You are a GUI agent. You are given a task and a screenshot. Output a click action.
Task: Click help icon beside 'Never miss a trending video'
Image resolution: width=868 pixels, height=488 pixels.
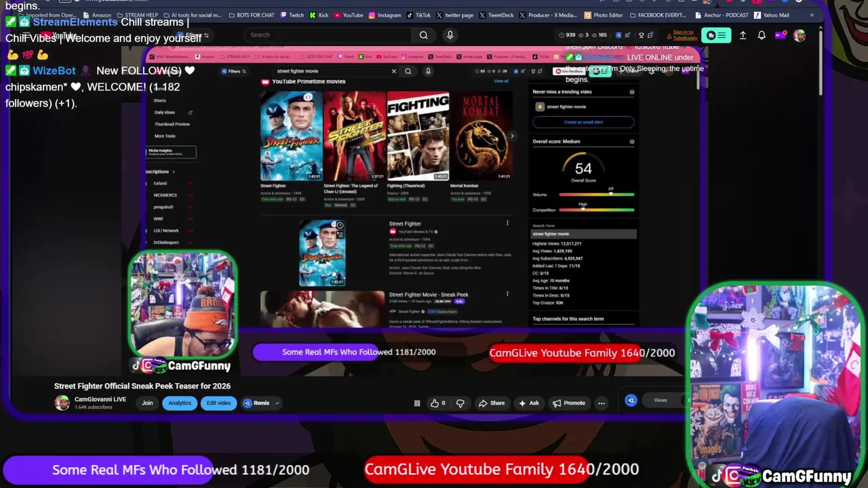[x=632, y=91]
